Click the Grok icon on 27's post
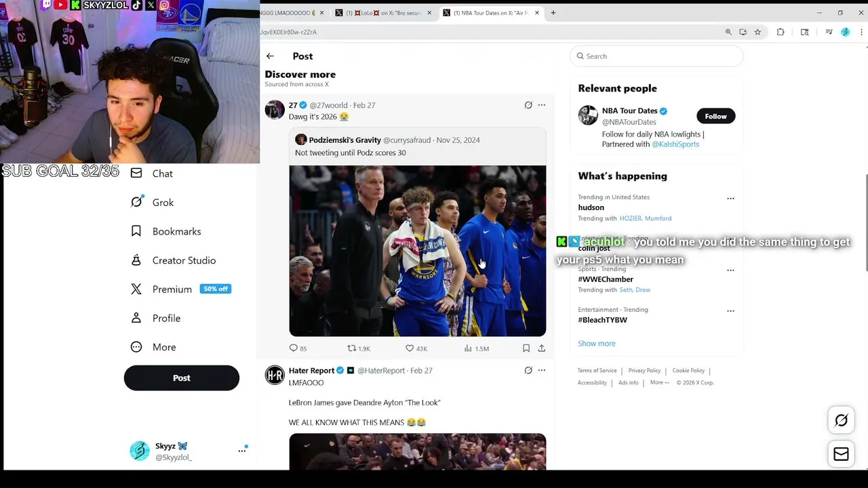This screenshot has height=488, width=868. click(528, 105)
